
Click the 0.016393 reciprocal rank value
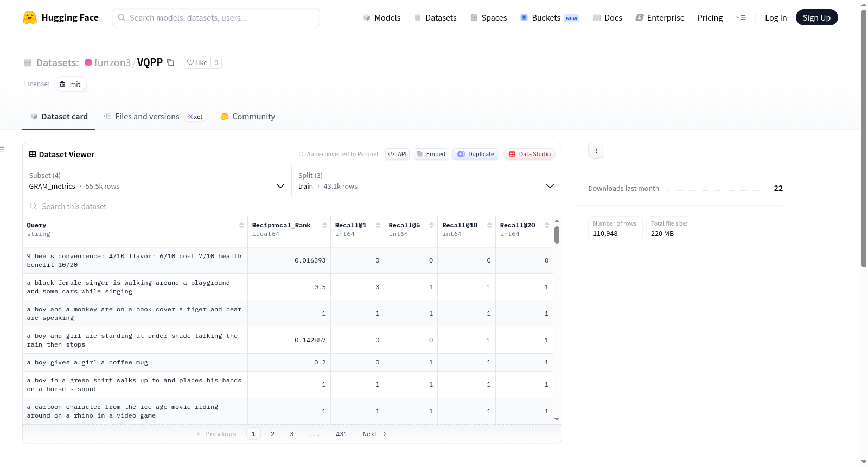310,260
